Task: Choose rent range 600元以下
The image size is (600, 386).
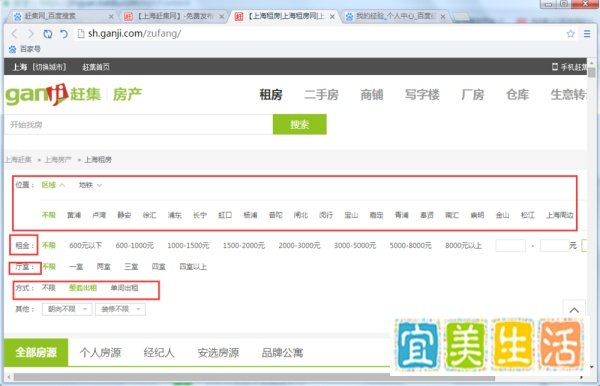Action: click(85, 245)
